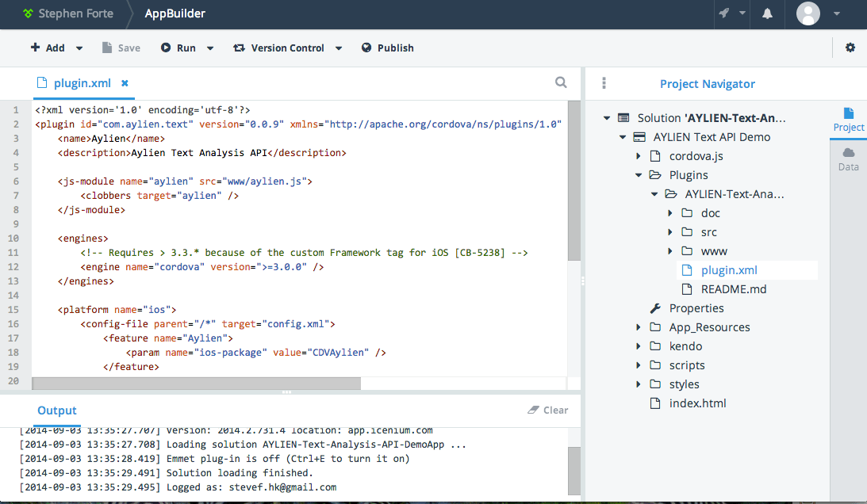Clear the Output log
This screenshot has width=867, height=504.
pos(548,410)
